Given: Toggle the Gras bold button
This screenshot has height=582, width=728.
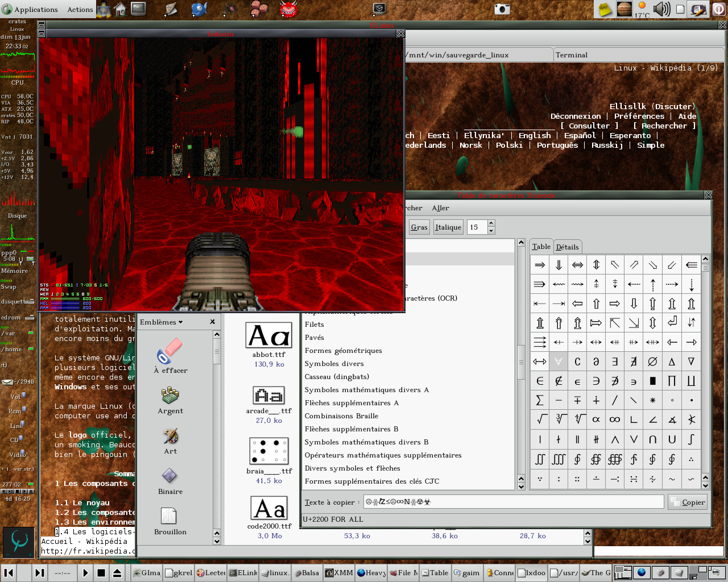Looking at the screenshot, I should click(x=419, y=227).
